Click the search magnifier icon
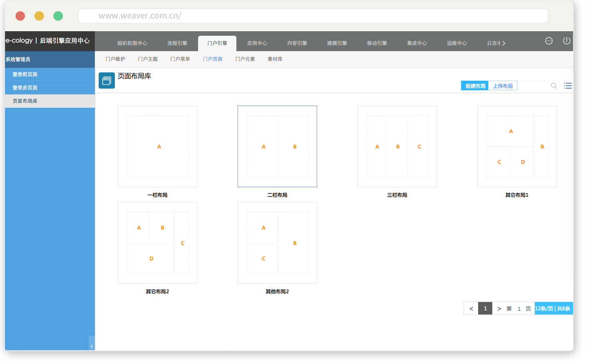The height and width of the screenshot is (364, 593). [x=554, y=86]
